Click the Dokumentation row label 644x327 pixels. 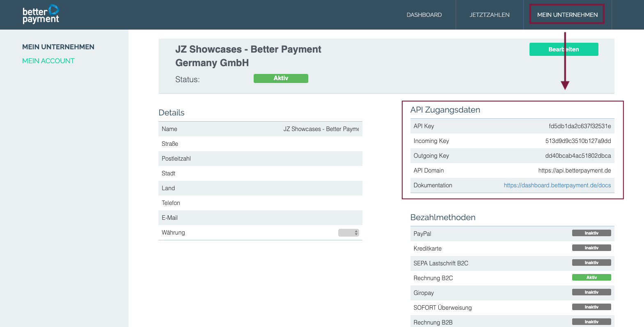pos(433,185)
